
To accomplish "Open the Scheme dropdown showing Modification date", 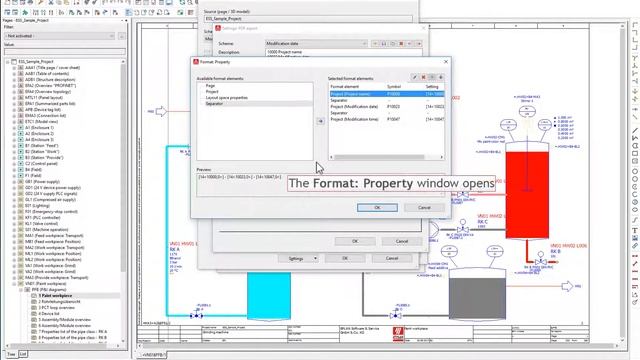I will [x=316, y=43].
